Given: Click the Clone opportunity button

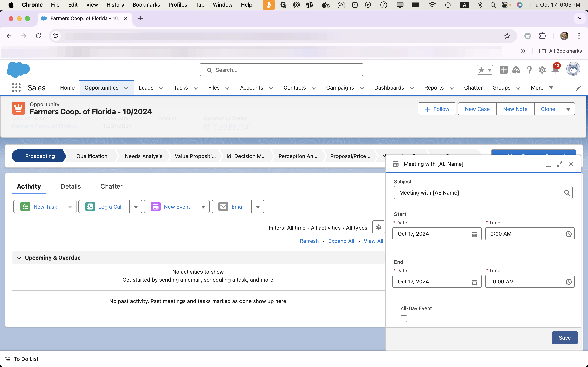Looking at the screenshot, I should coord(548,109).
